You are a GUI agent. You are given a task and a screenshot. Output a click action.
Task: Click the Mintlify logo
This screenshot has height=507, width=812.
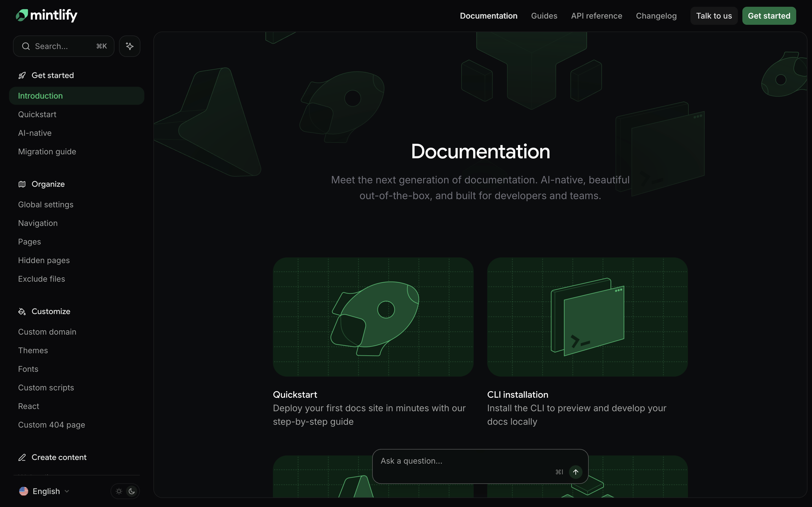click(46, 15)
